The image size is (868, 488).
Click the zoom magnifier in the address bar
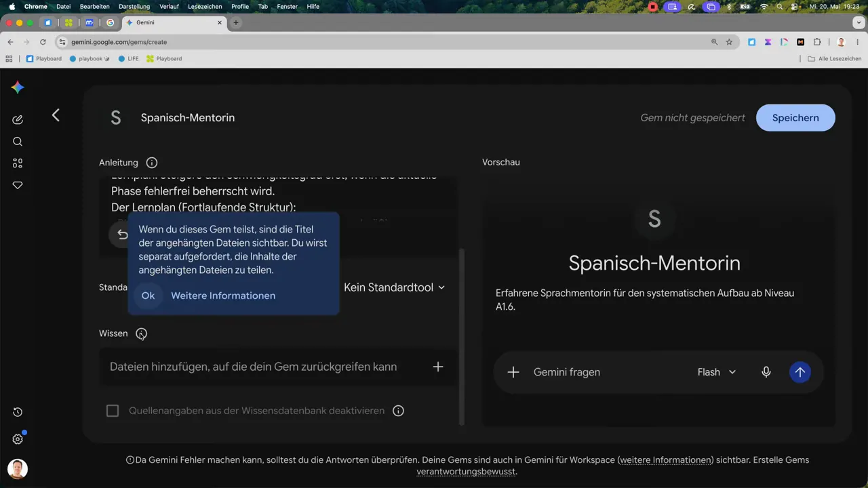pos(714,42)
